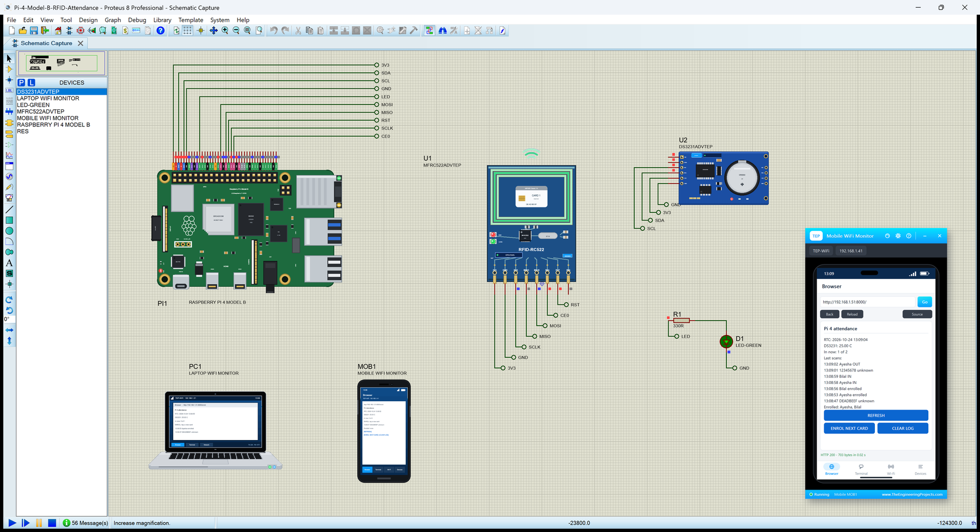The width and height of the screenshot is (980, 532).
Task: Open the Debug menu
Action: point(137,20)
